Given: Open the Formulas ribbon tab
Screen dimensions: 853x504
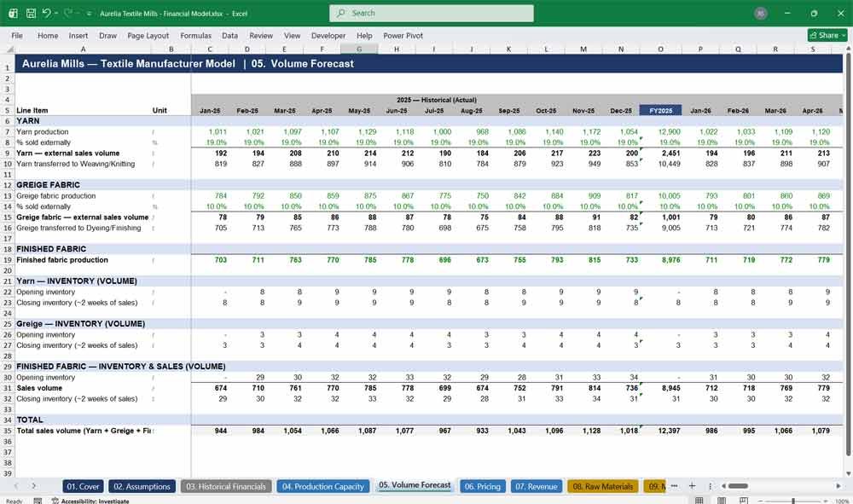Looking at the screenshot, I should coord(196,35).
